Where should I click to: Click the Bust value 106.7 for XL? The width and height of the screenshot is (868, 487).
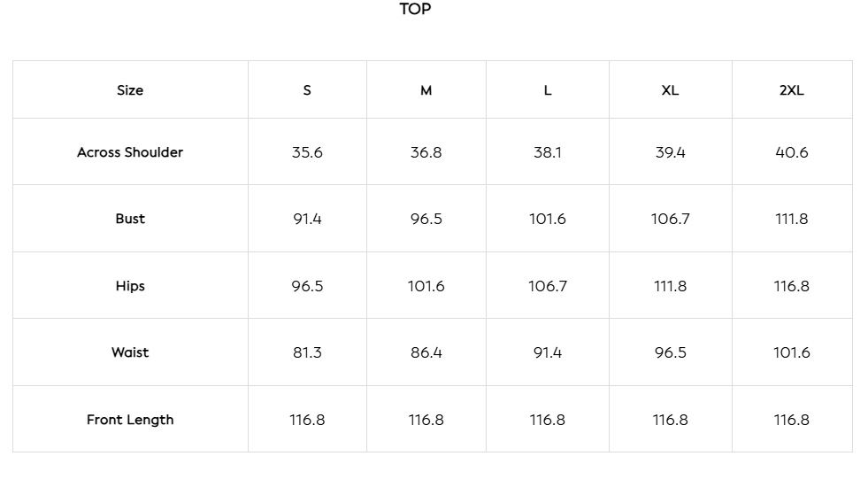tap(670, 219)
